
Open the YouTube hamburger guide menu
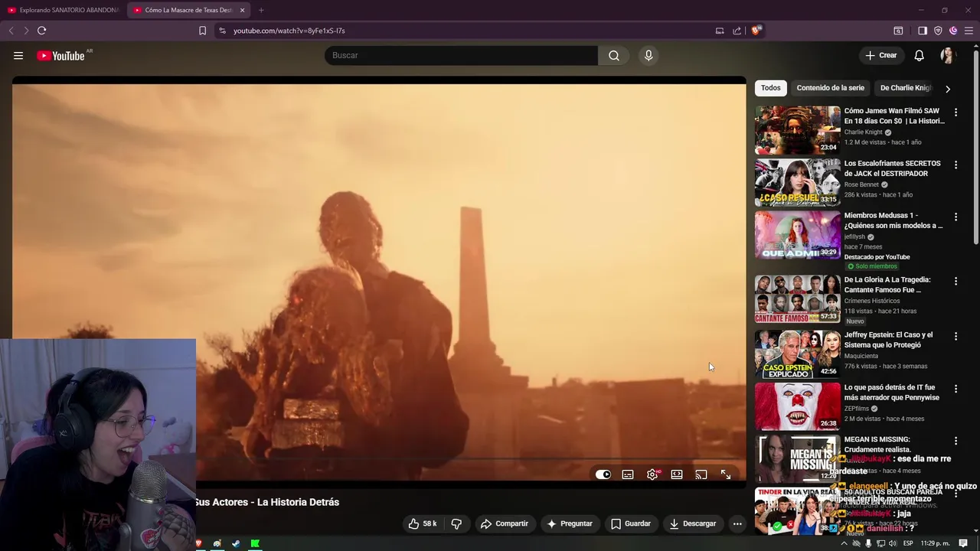(18, 55)
